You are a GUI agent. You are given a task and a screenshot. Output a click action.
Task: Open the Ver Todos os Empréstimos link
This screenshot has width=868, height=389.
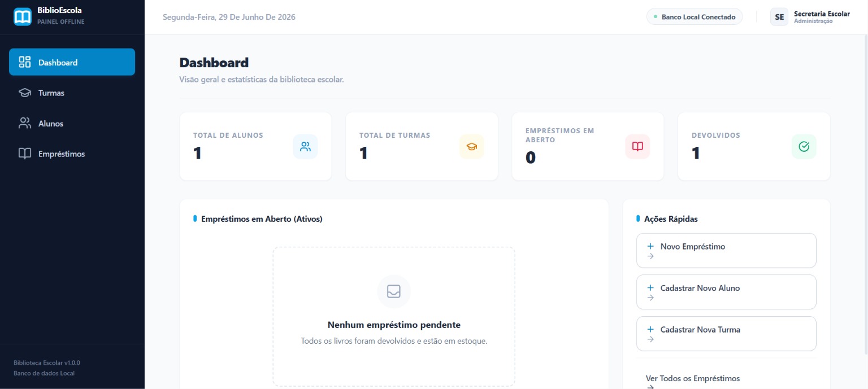(x=693, y=378)
